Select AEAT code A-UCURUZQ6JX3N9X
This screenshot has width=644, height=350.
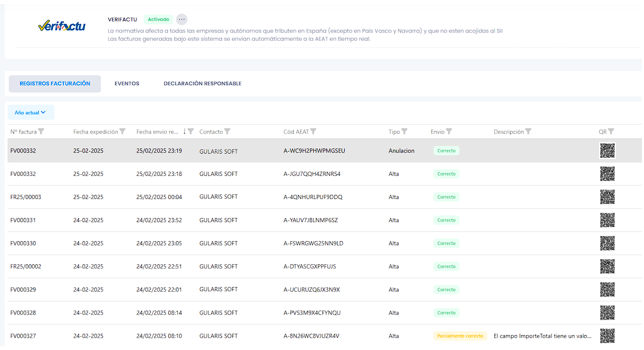pos(312,290)
